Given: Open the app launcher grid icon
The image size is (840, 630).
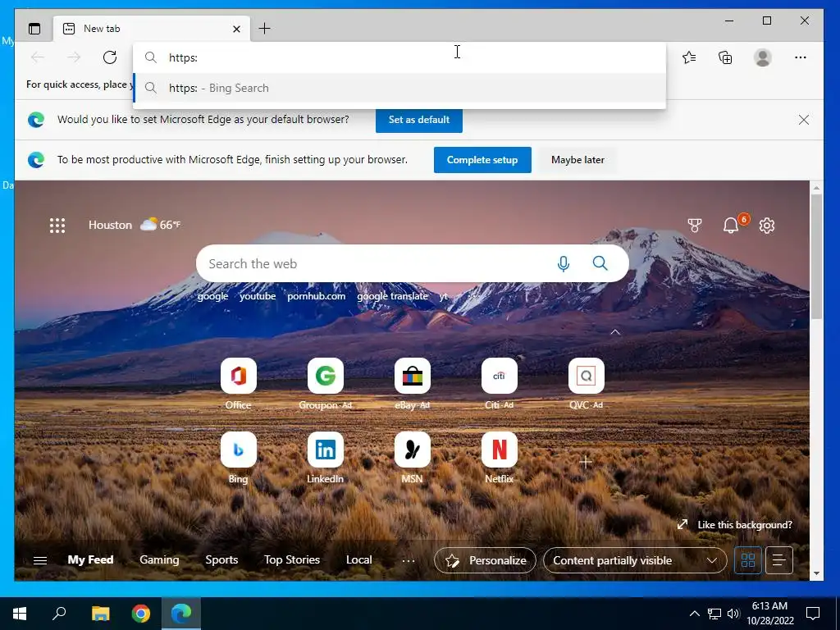Looking at the screenshot, I should coord(57,225).
